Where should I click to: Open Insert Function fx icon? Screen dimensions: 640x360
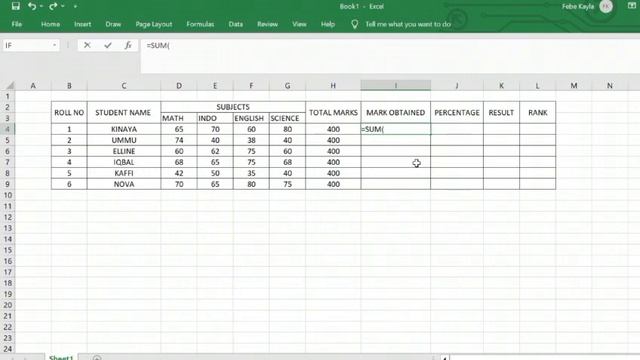(128, 45)
